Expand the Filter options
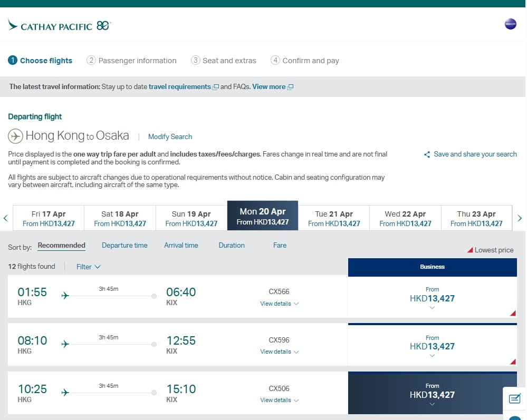Image resolution: width=527 pixels, height=420 pixels. click(88, 267)
